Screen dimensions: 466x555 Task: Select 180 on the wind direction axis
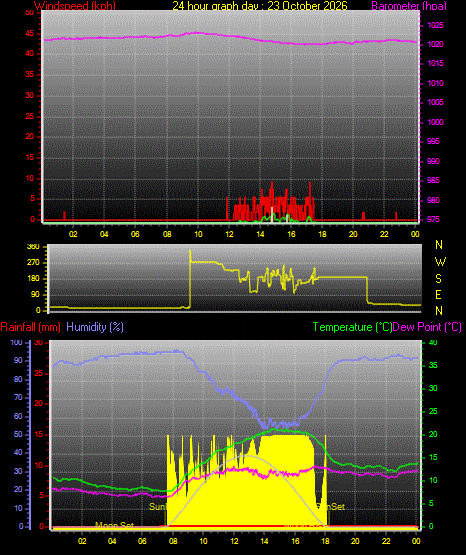click(33, 279)
